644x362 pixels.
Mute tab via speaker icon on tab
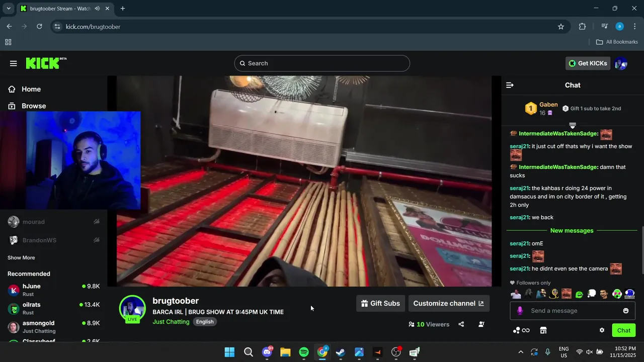click(x=97, y=9)
